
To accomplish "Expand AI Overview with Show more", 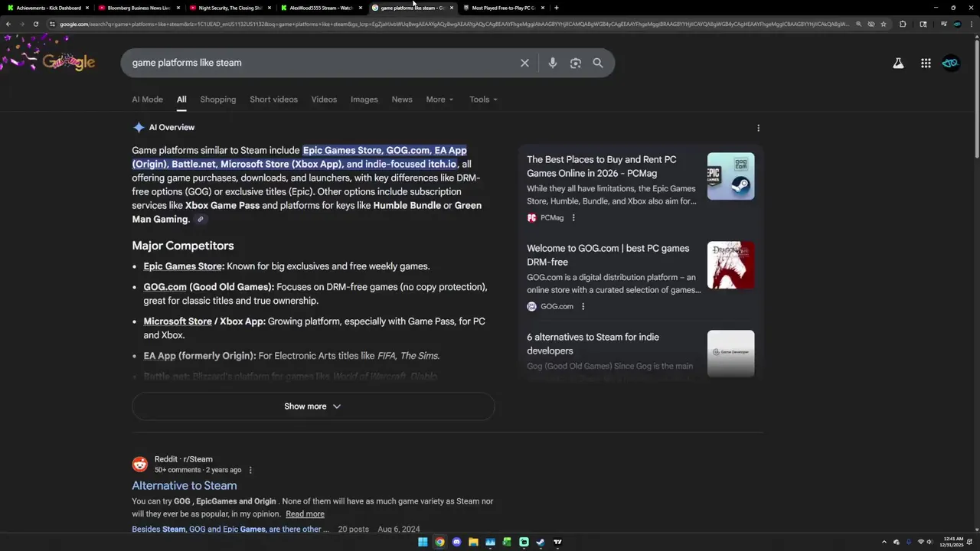I will pyautogui.click(x=313, y=406).
